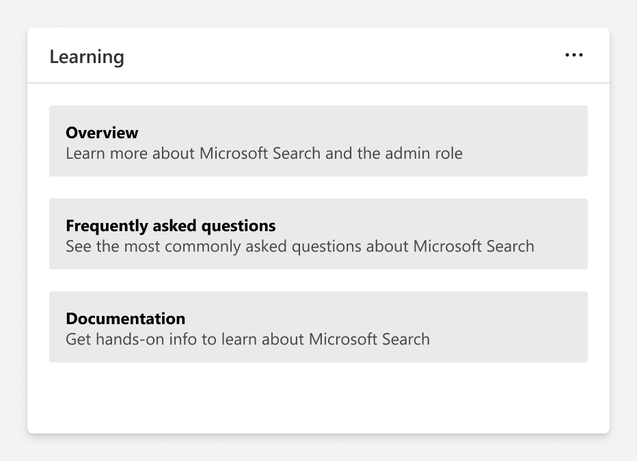637x461 pixels.
Task: Select "Get hands-on info" description text
Action: click(247, 339)
